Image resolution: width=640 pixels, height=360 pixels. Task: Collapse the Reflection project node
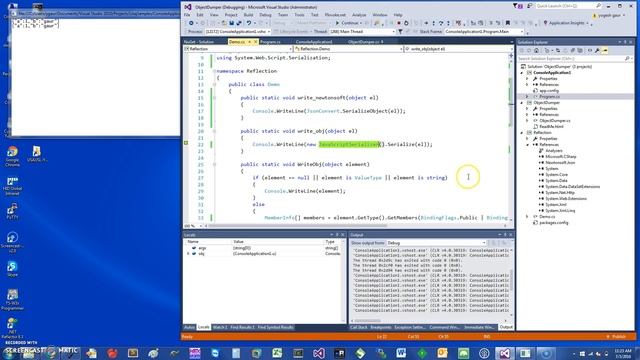point(522,133)
